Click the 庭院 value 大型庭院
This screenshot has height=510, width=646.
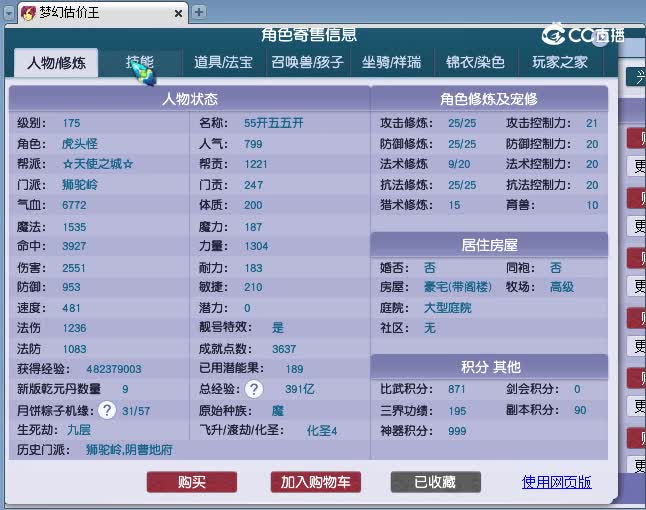click(x=447, y=308)
